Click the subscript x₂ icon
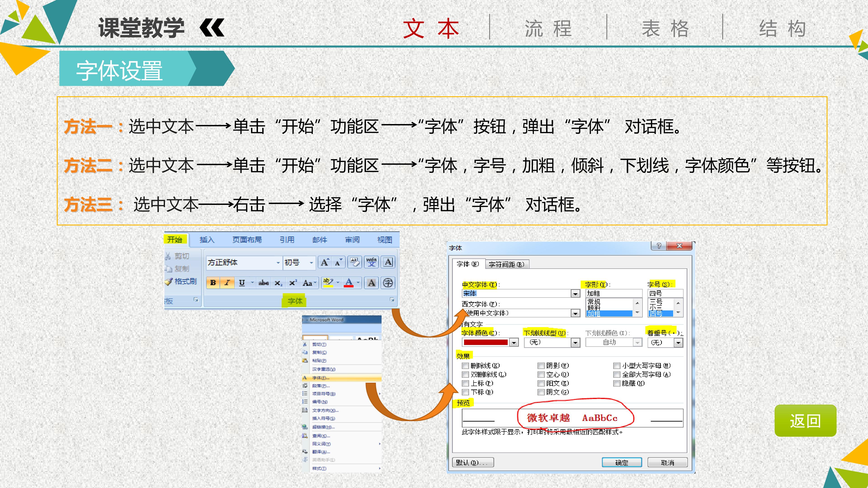The width and height of the screenshot is (868, 488). click(278, 283)
